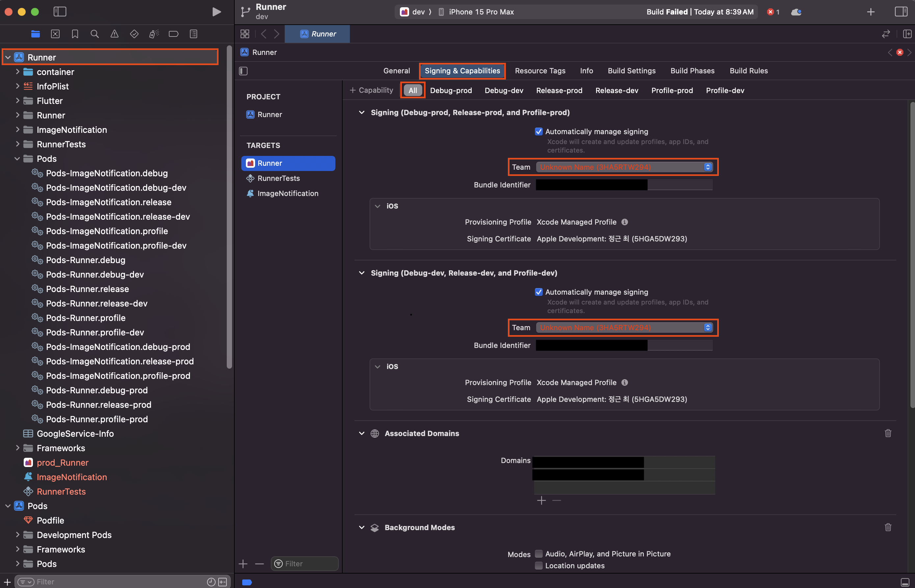Open the Find navigator magnifier icon
The width and height of the screenshot is (915, 588).
tap(95, 34)
